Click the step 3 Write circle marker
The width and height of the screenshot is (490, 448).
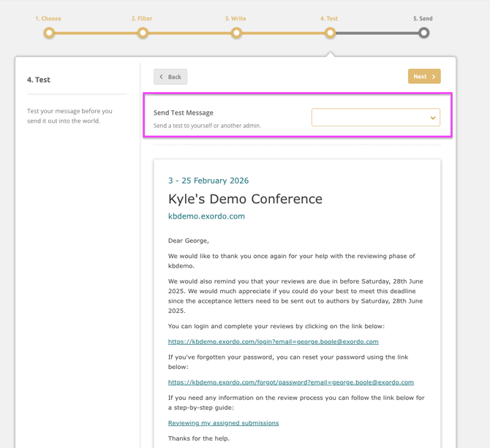point(236,33)
